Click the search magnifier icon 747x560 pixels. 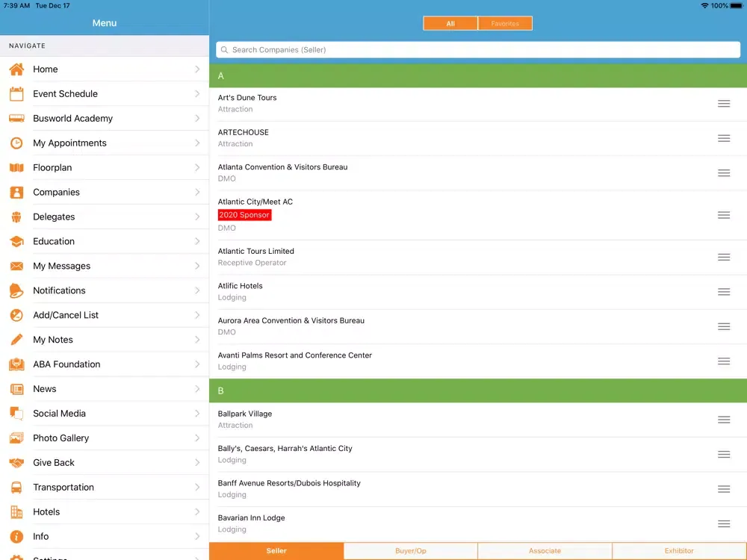pyautogui.click(x=224, y=49)
